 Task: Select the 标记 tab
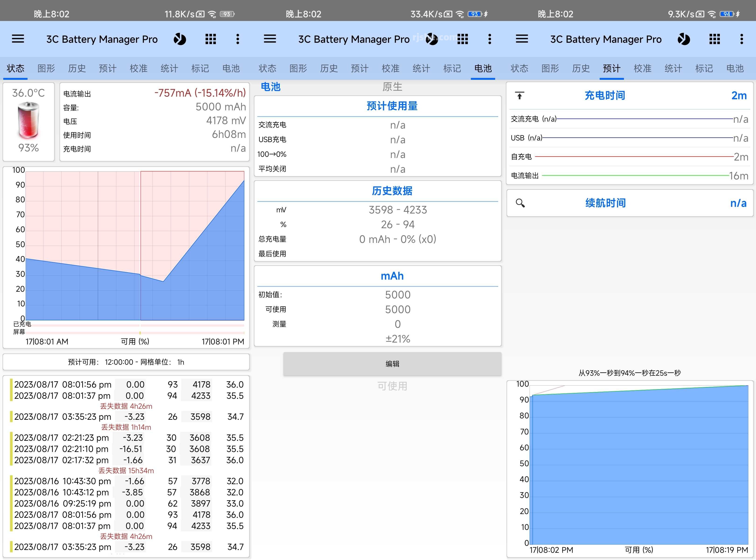click(x=200, y=68)
